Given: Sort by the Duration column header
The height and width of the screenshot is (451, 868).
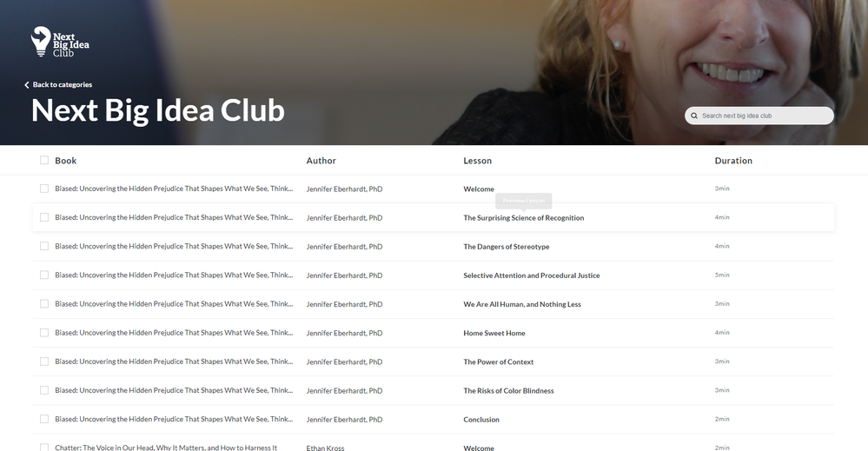Looking at the screenshot, I should (733, 161).
